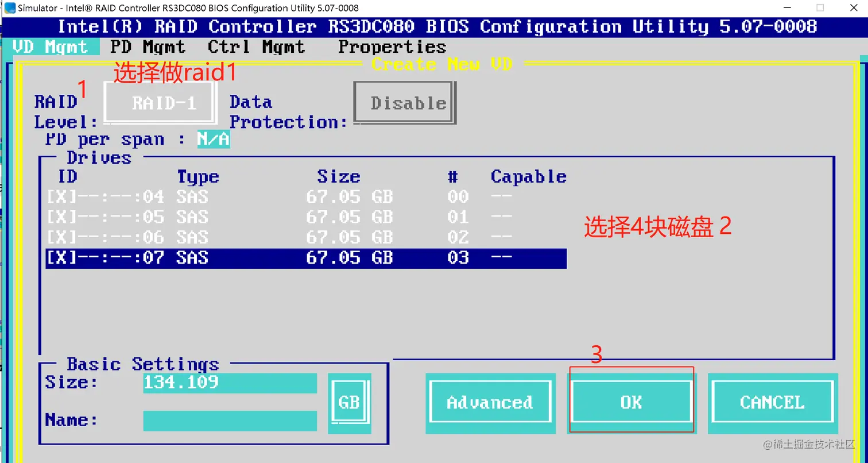868x463 pixels.
Task: Click number '01' in drive :05 row
Action: click(x=458, y=217)
